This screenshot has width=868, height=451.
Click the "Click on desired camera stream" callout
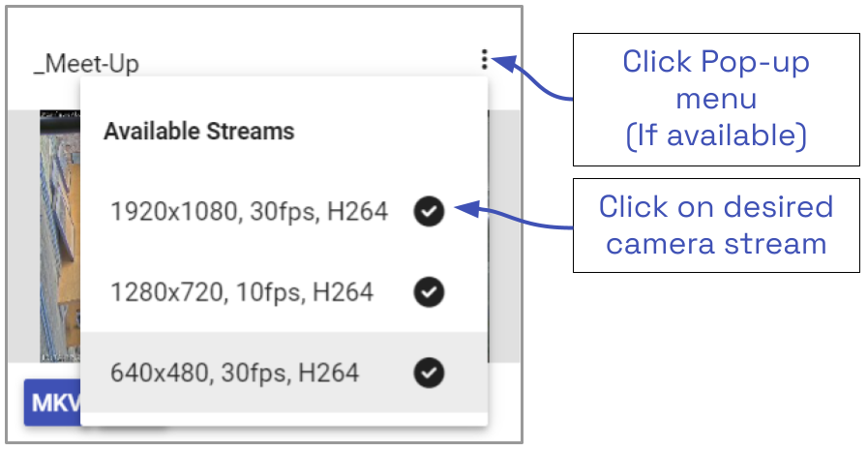coord(716,225)
